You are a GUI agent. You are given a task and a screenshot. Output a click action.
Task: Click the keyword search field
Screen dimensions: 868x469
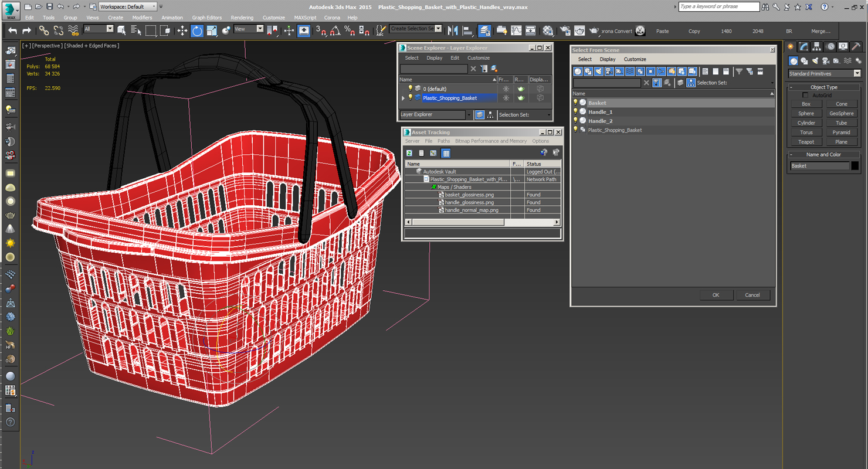(x=718, y=6)
